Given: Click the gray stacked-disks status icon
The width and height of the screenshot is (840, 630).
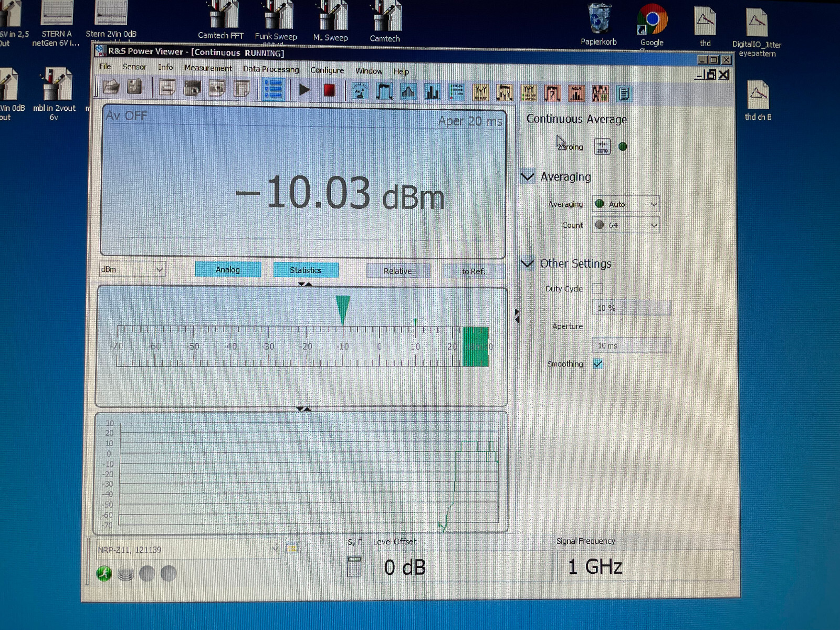Looking at the screenshot, I should (x=125, y=574).
